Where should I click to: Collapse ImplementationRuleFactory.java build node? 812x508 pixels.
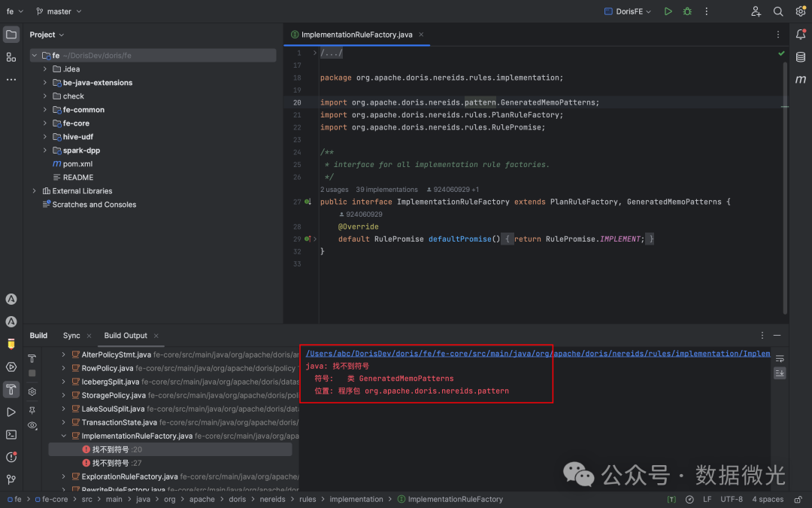pos(64,436)
